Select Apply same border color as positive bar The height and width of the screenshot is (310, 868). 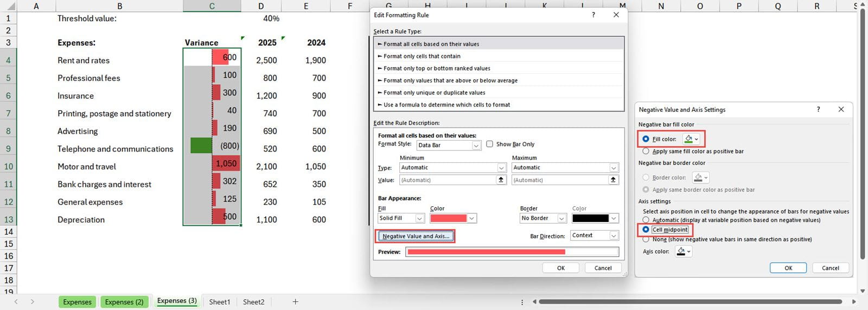[x=646, y=189]
